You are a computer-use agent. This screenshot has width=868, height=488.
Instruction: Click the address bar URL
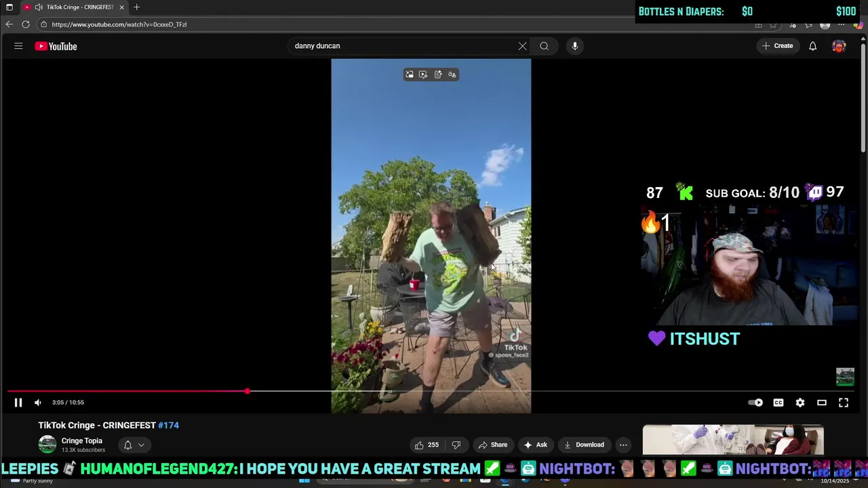point(119,24)
